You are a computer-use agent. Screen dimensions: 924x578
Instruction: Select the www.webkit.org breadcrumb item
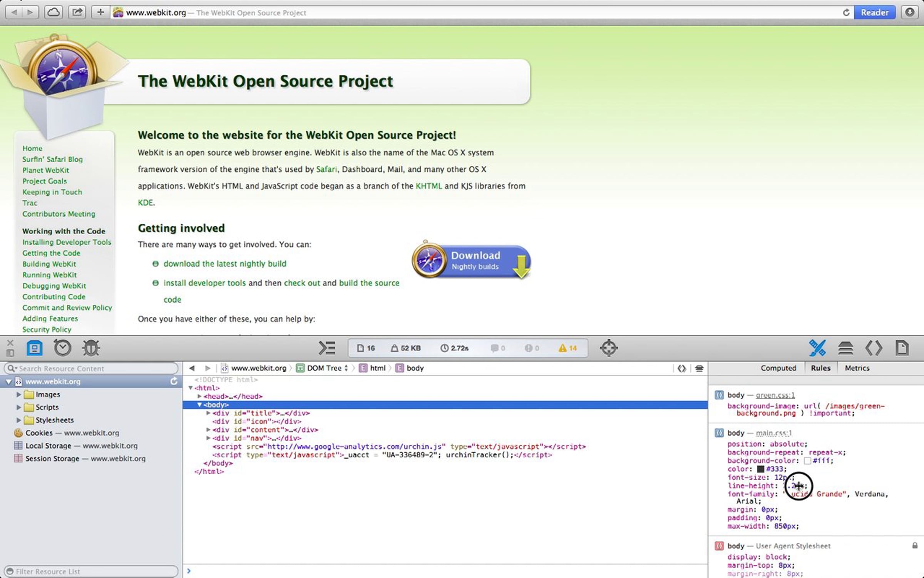(x=254, y=368)
